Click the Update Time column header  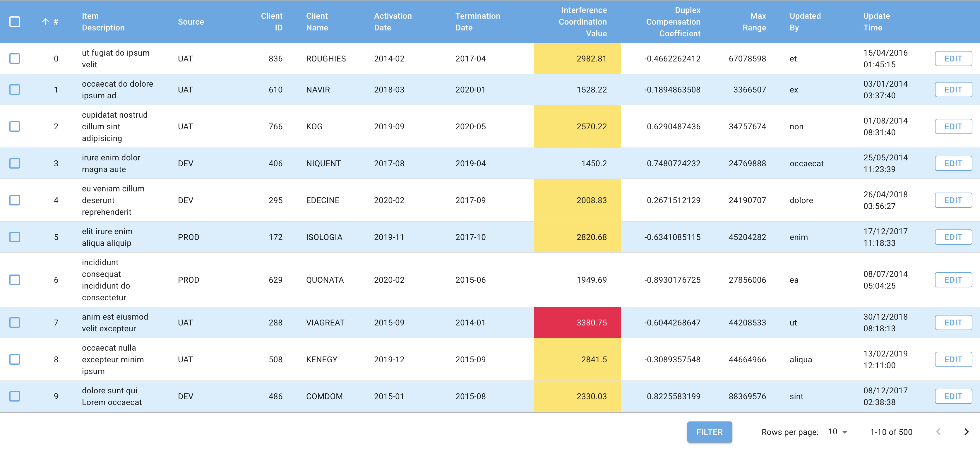(876, 22)
